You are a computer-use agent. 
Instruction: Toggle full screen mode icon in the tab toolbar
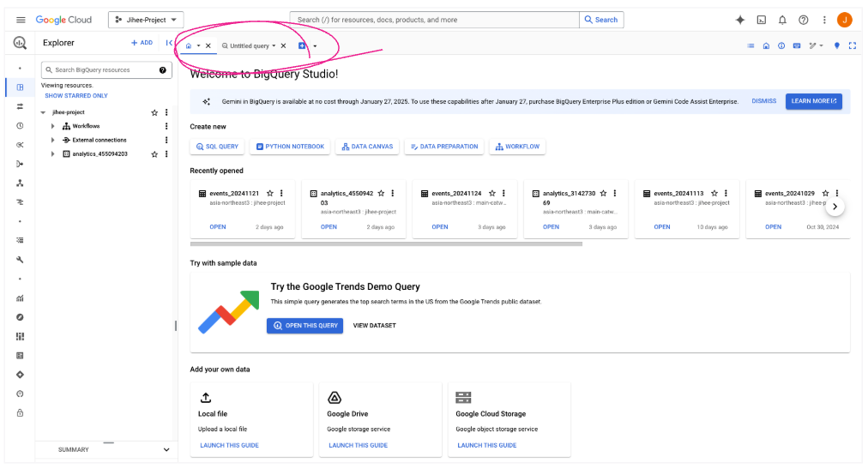click(853, 46)
